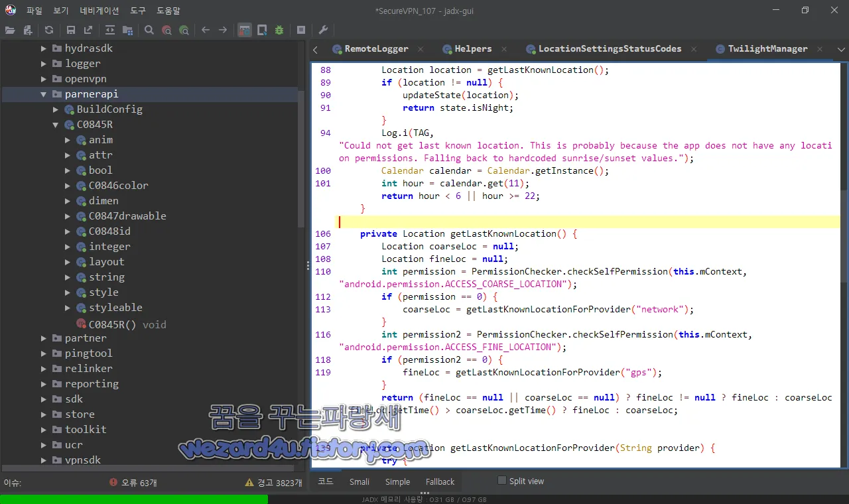Viewport: 849px width, 504px height.
Task: Open the 파일 menu
Action: coord(34,11)
